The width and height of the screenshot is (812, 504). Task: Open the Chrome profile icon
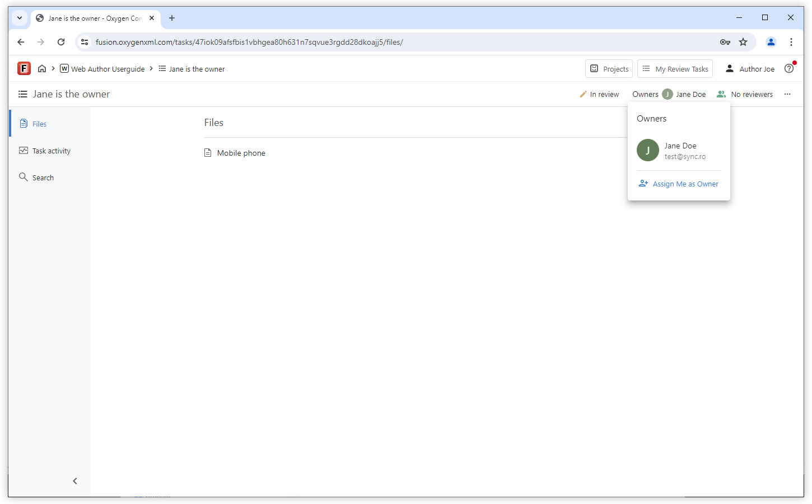coord(771,42)
